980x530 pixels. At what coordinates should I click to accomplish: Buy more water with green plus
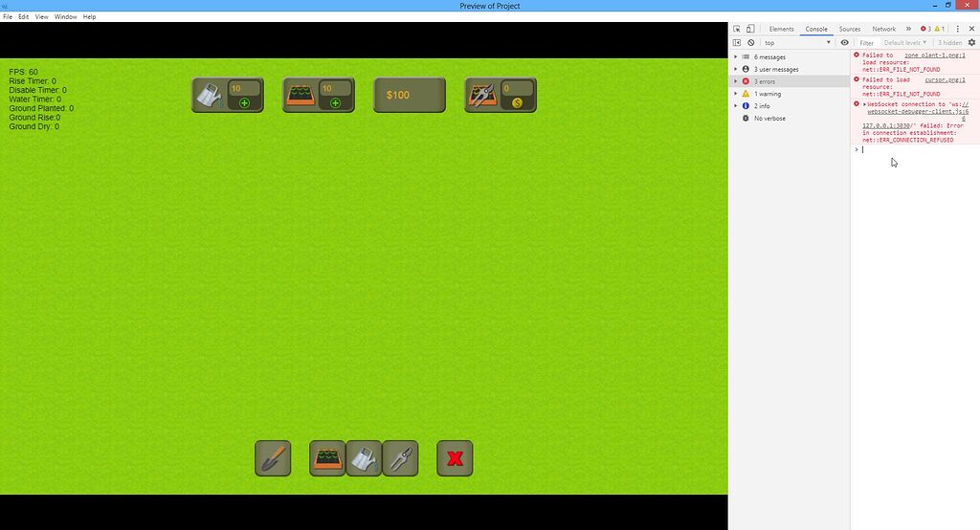244,102
